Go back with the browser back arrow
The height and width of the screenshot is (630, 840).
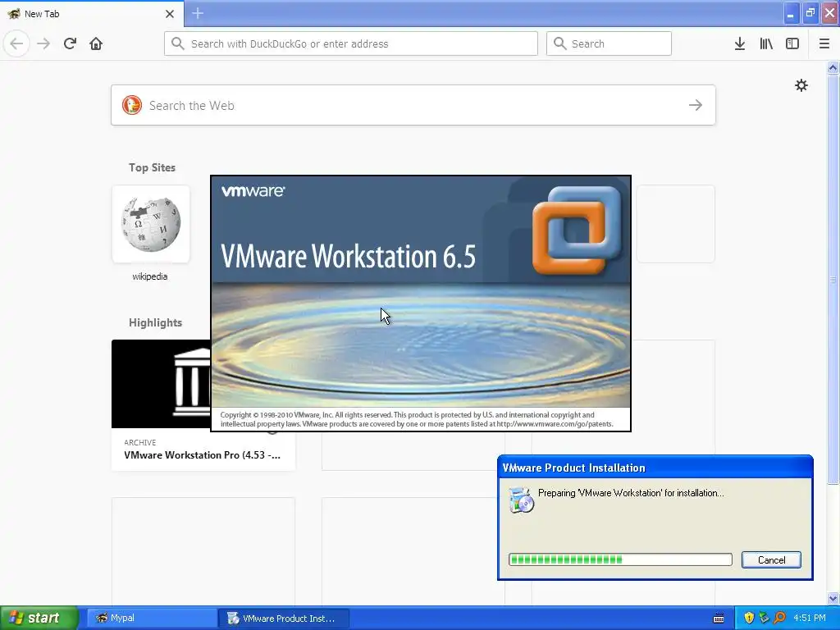(x=16, y=43)
